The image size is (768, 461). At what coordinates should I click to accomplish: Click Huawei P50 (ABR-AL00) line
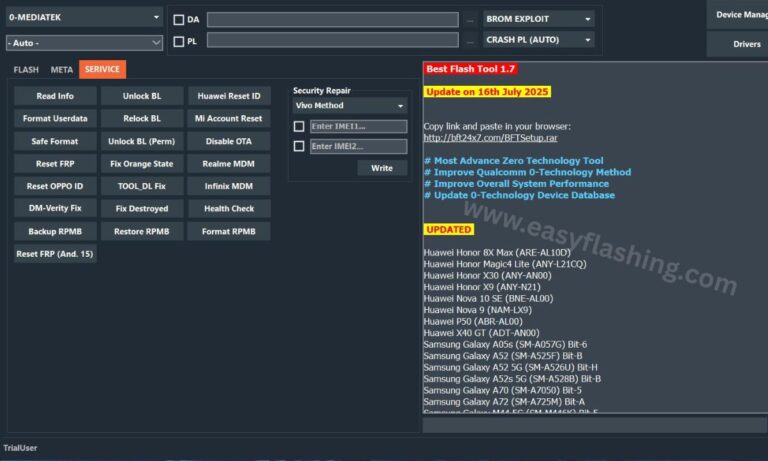[x=473, y=321]
